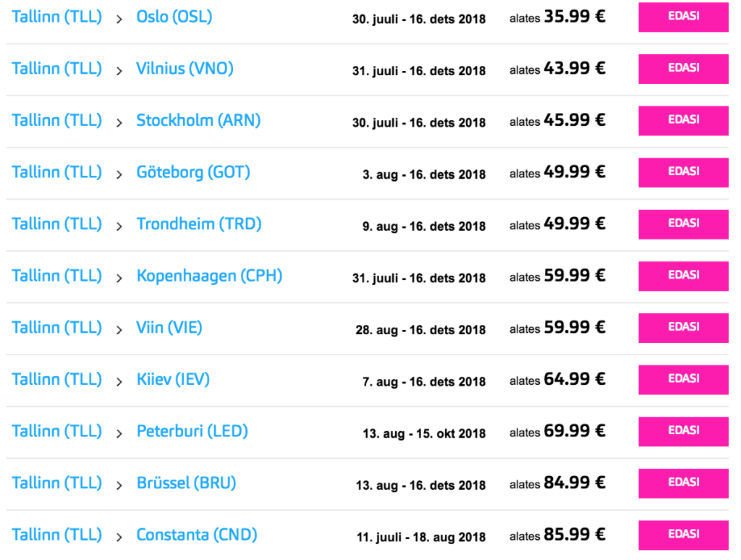Select the Viin (VIE) destination link
This screenshot has height=560, width=741.
point(169,328)
